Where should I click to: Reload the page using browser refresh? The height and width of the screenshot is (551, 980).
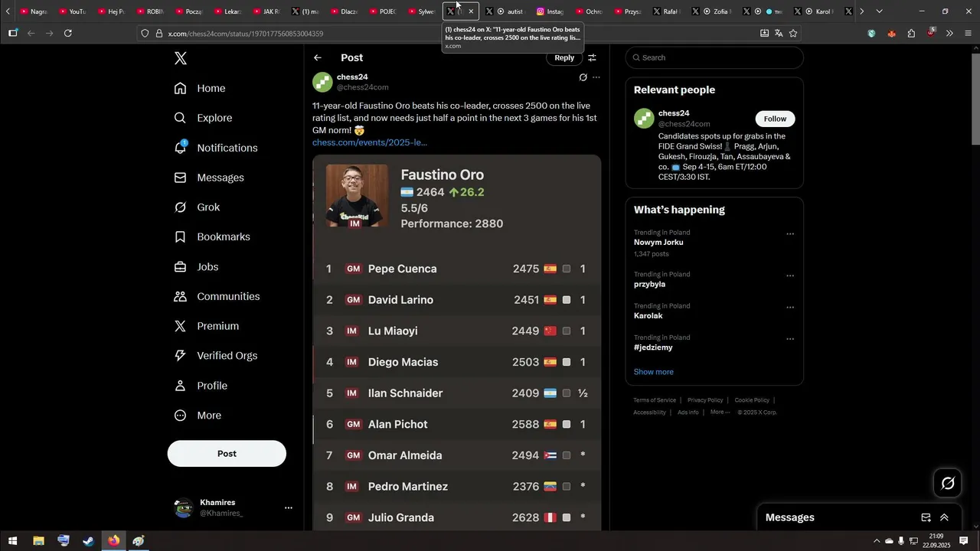[x=68, y=33]
